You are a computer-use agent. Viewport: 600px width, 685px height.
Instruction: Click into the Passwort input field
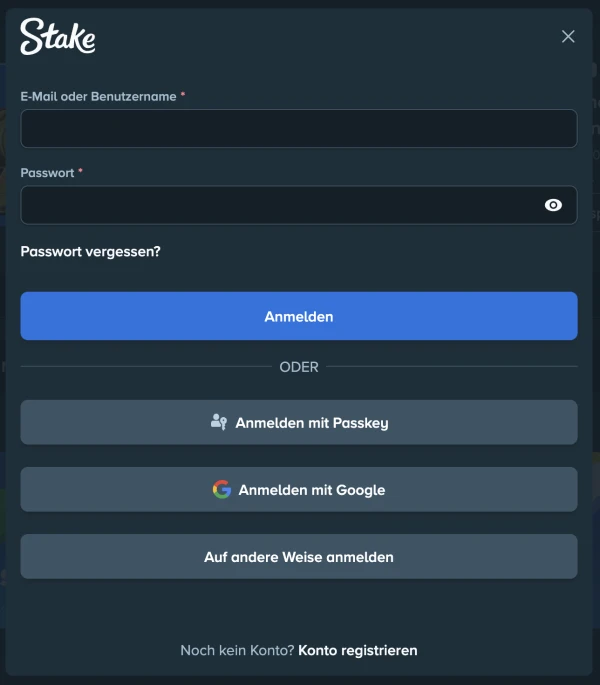pyautogui.click(x=280, y=205)
